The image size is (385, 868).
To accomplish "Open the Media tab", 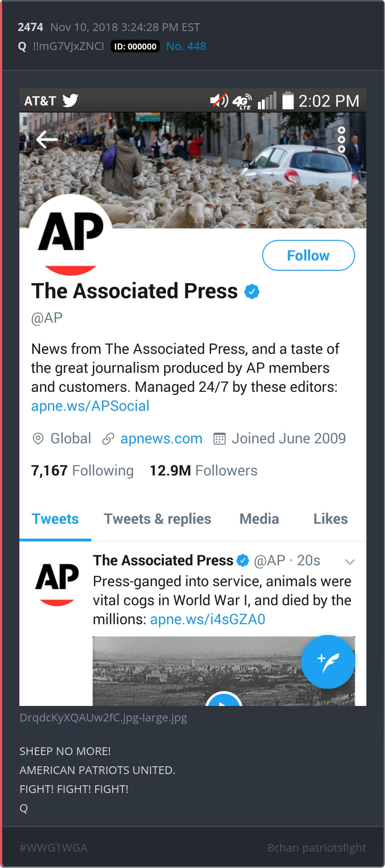I will tap(259, 519).
